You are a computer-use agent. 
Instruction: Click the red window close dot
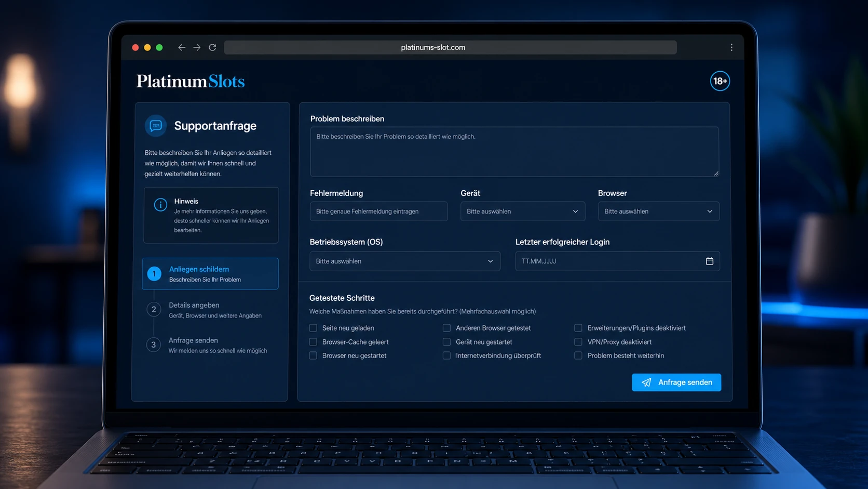coord(135,47)
